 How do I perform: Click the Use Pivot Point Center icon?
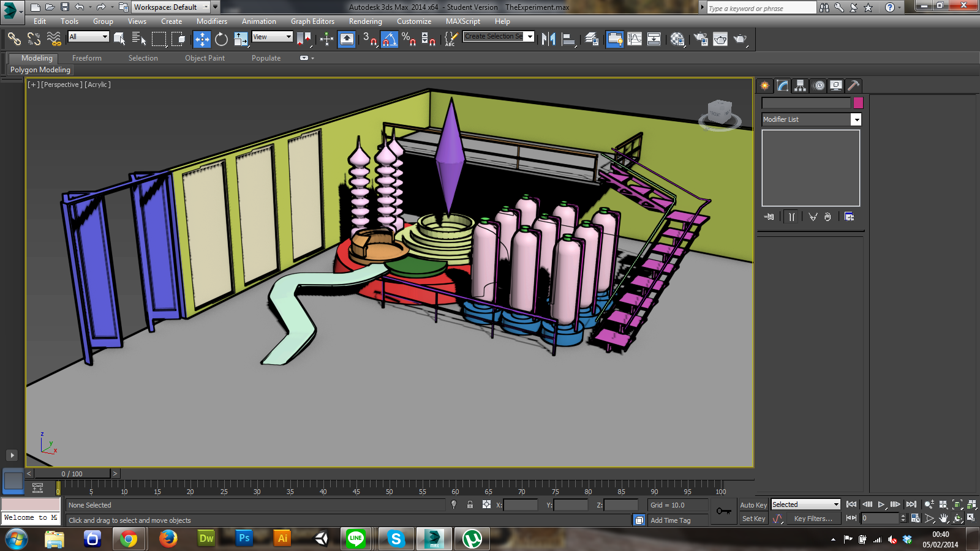point(304,39)
